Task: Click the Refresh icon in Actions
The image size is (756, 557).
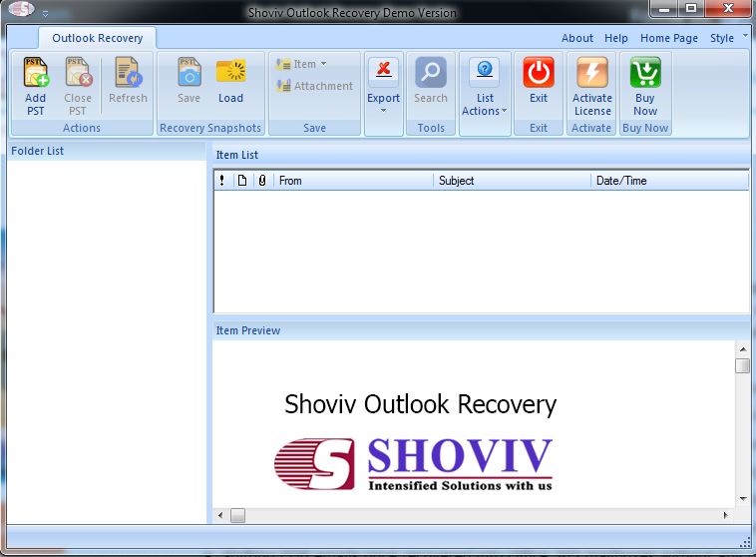Action: point(128,73)
